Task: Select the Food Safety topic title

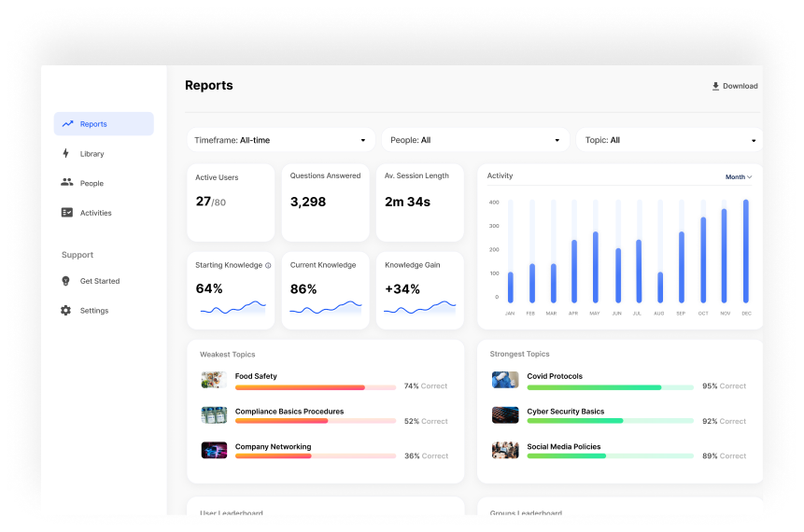Action: point(256,376)
